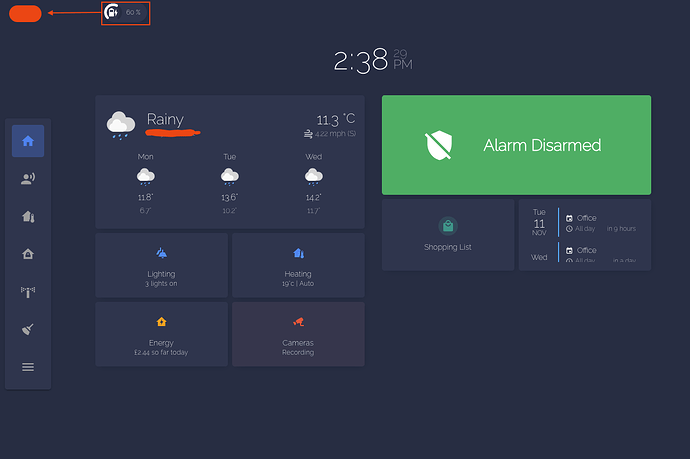Click Wednesday's high temperature 14.2°
This screenshot has height=459, width=690.
pos(314,197)
